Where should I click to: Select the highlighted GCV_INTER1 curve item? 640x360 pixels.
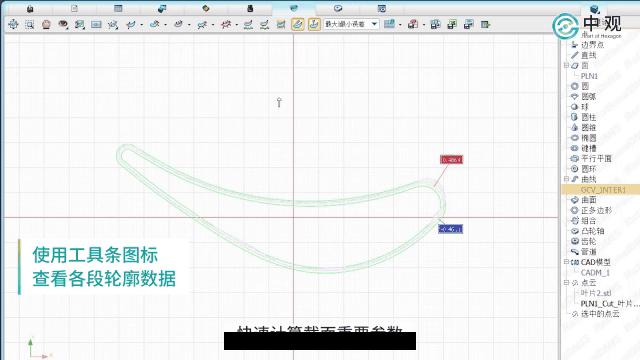pos(603,190)
